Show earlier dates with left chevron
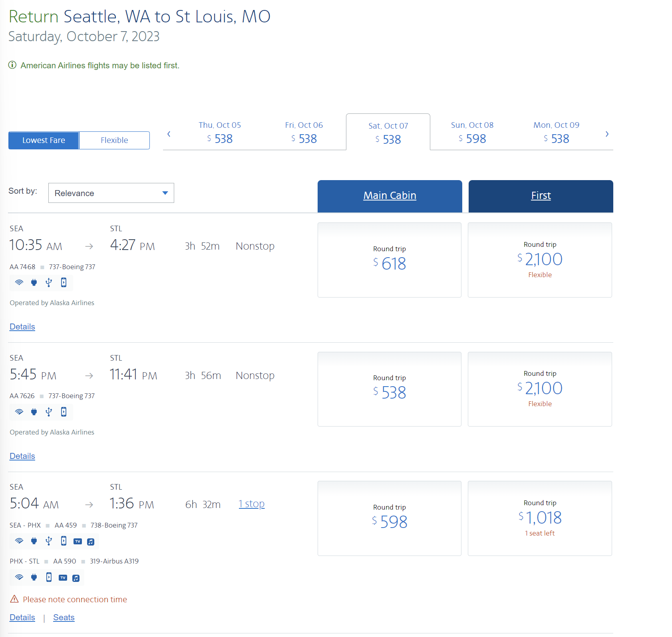 click(169, 134)
